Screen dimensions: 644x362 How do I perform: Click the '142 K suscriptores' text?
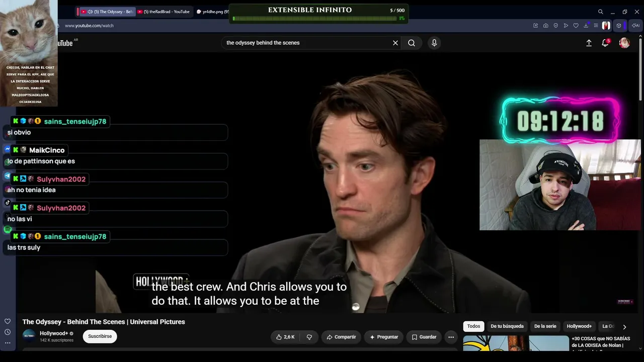[x=56, y=340]
